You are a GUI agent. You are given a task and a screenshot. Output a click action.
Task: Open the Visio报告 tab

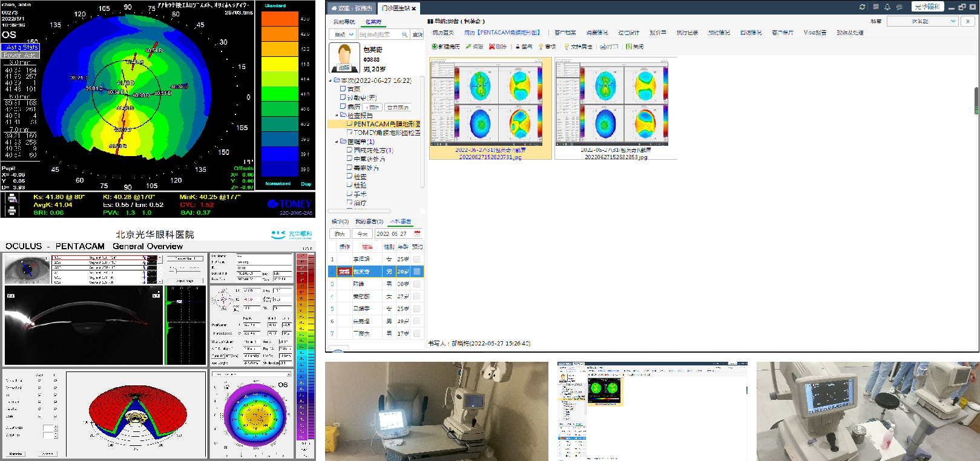pyautogui.click(x=815, y=33)
